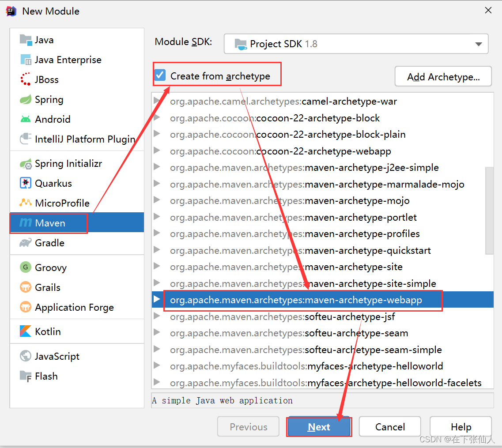Click Add Archetype... button
The width and height of the screenshot is (502, 448).
(443, 77)
